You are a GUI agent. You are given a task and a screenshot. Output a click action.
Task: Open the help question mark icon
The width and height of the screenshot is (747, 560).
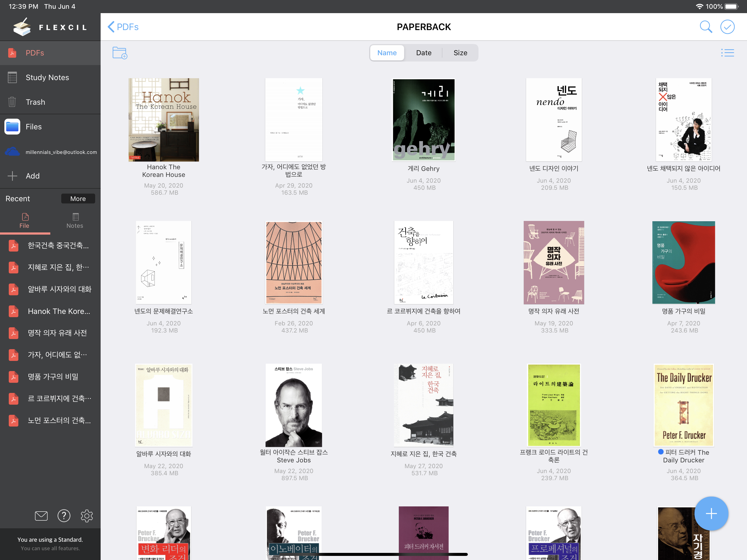pos(64,515)
